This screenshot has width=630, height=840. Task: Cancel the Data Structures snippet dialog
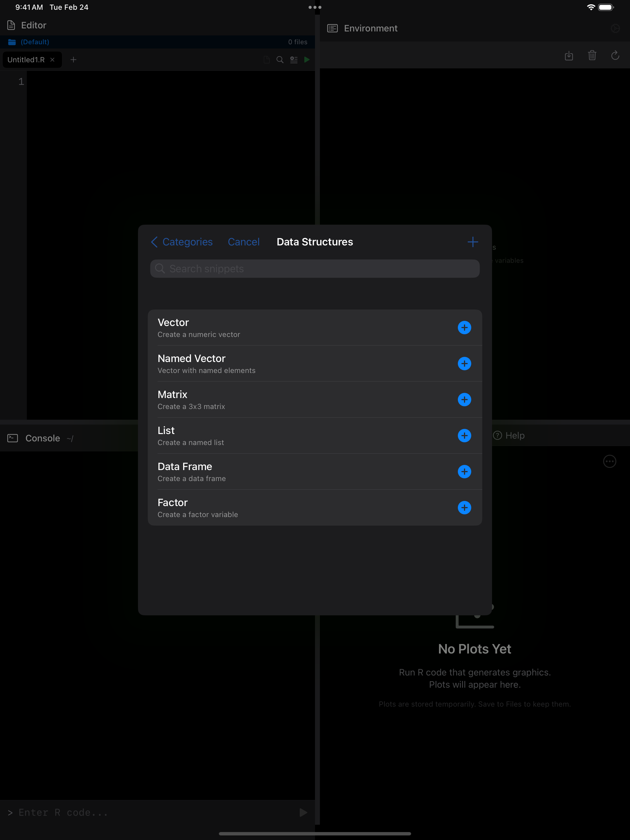[x=243, y=242]
